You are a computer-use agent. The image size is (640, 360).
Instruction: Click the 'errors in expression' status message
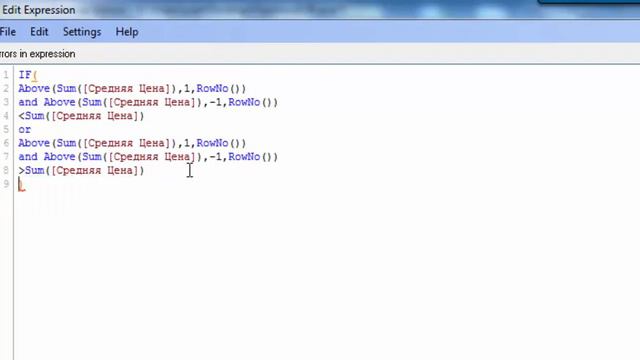38,54
